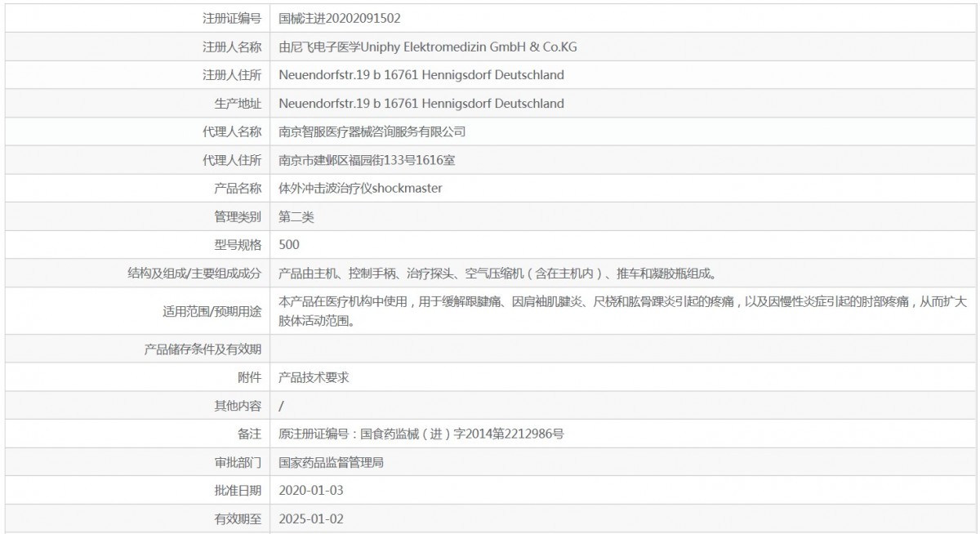Click the label 结构及组成/主要组成成分

coord(194,273)
